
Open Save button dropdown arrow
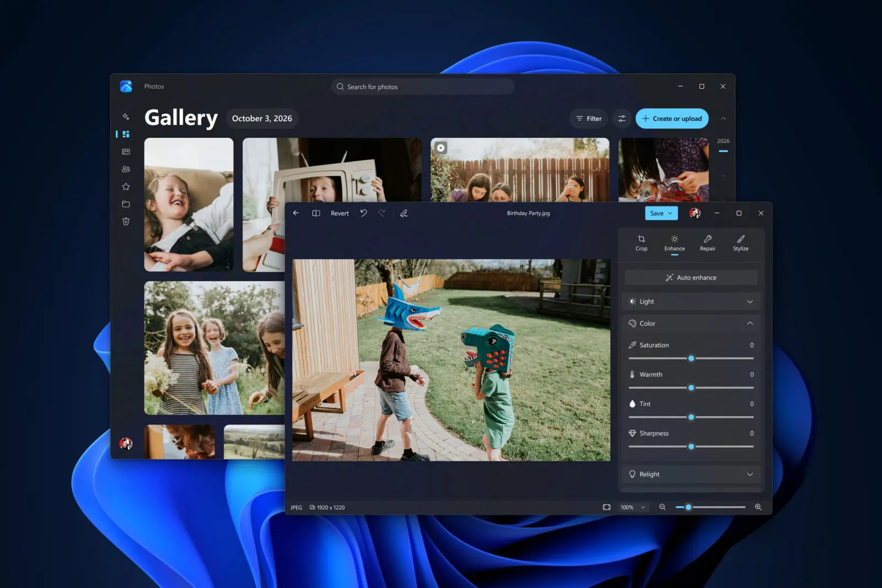tap(670, 213)
